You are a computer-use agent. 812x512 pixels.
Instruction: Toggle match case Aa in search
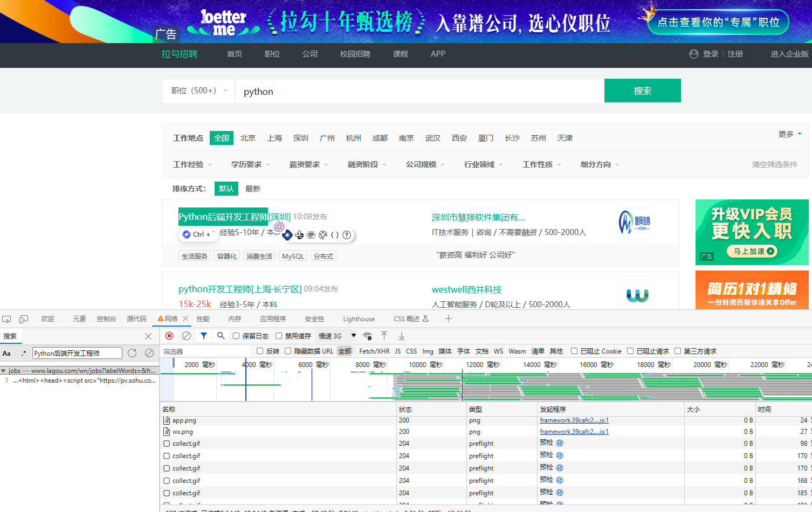[6, 354]
